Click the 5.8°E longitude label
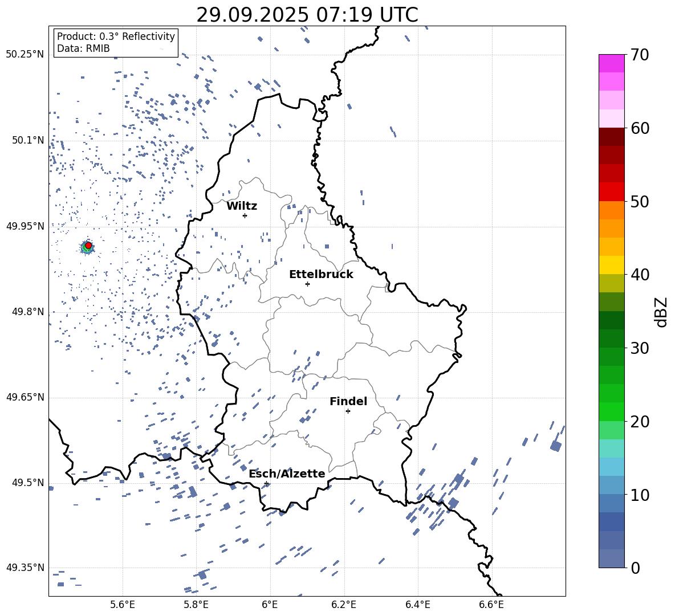The image size is (675, 616). coord(196,605)
